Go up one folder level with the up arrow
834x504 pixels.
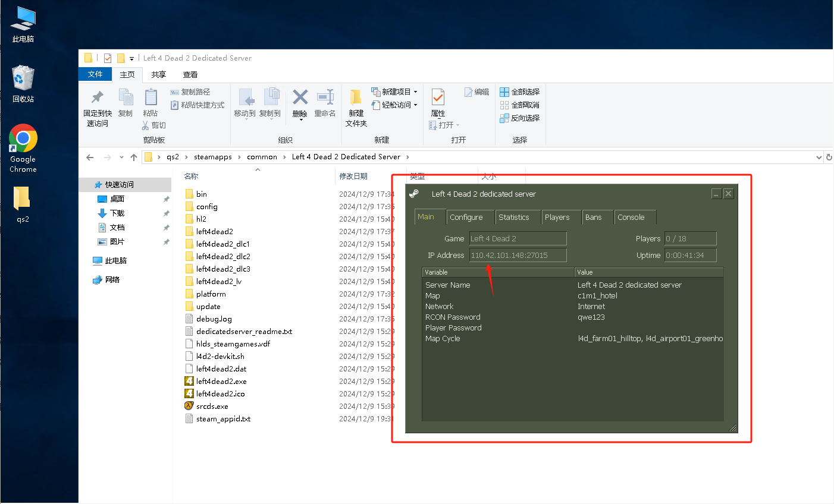click(x=134, y=157)
